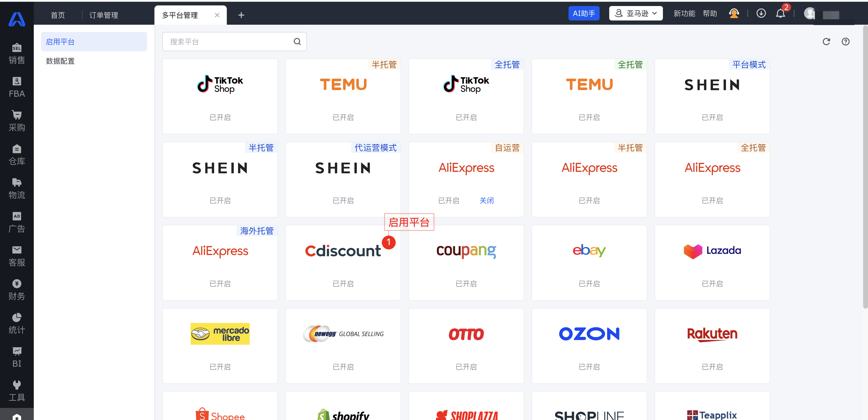Select the AliExpress 半托管 card
This screenshot has height=420, width=868.
coord(589,179)
